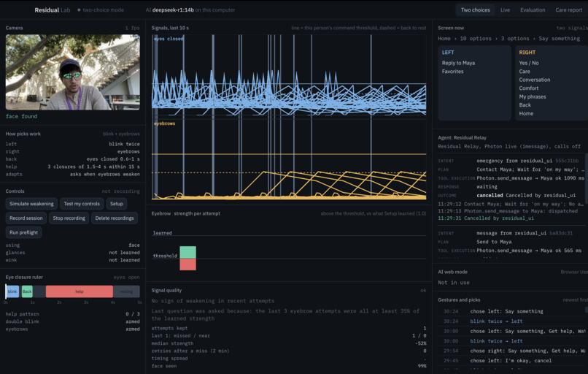The width and height of the screenshot is (588, 374).
Task: Click the deepseek-r1:14b model label
Action: 173,10
